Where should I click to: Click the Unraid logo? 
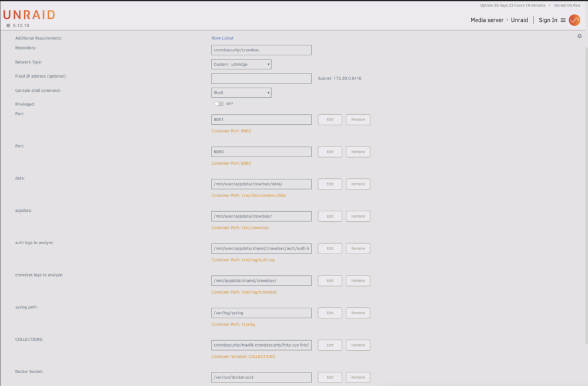[x=29, y=15]
